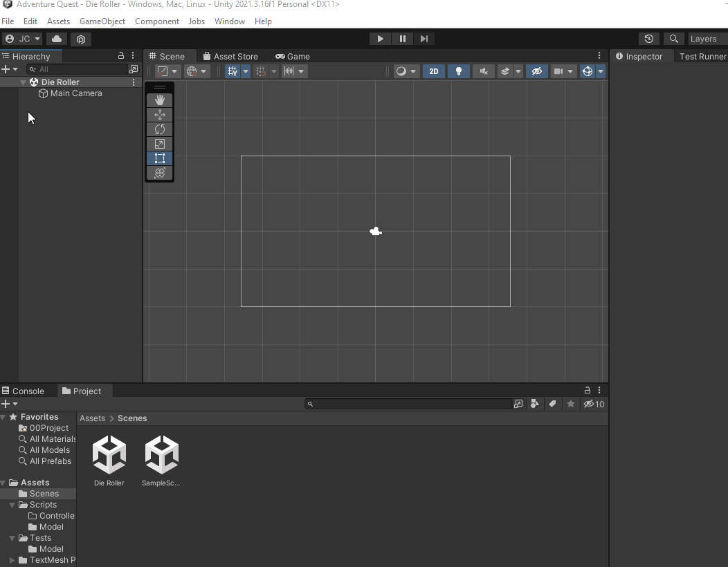This screenshot has height=567, width=728.
Task: Open the Window menu
Action: tap(229, 21)
